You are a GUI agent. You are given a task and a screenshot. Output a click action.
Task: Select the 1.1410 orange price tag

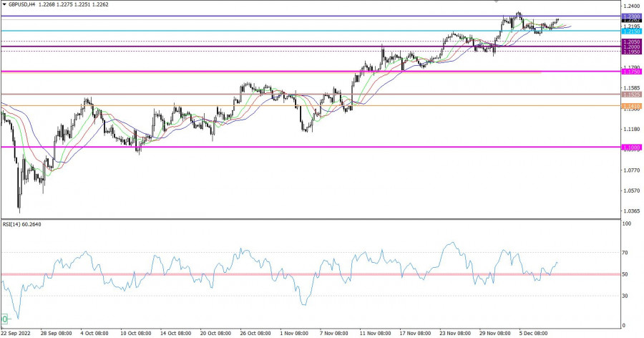tap(630, 106)
